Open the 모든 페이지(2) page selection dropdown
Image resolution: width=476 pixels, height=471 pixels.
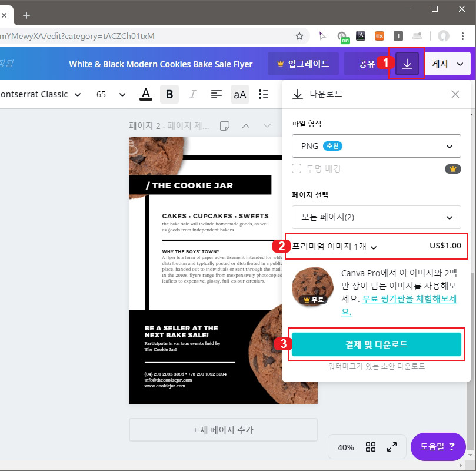tap(376, 217)
